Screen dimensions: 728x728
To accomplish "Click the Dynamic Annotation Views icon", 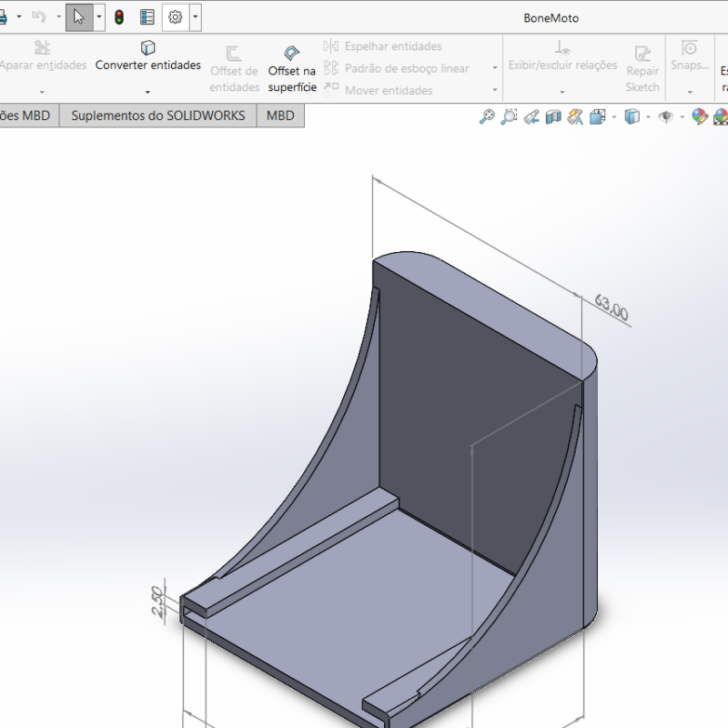I will point(575,116).
